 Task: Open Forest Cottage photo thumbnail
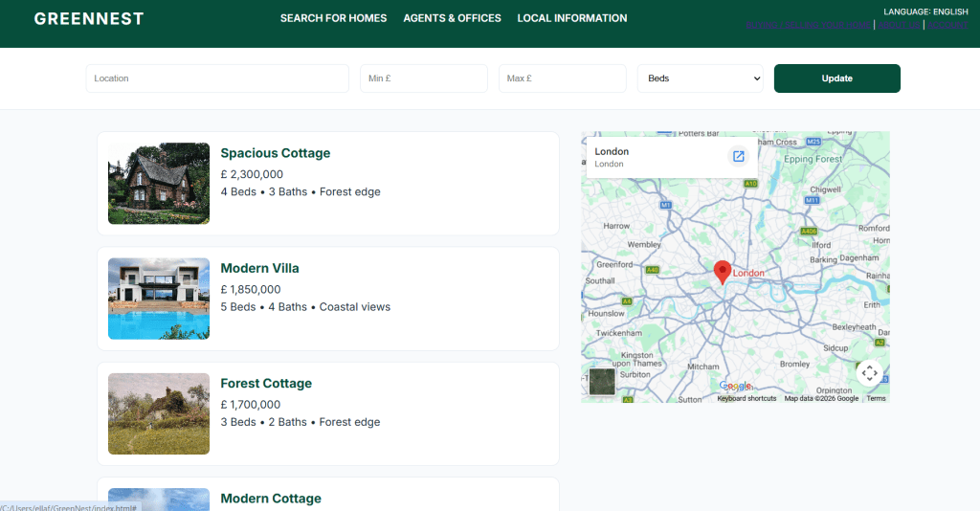[159, 413]
